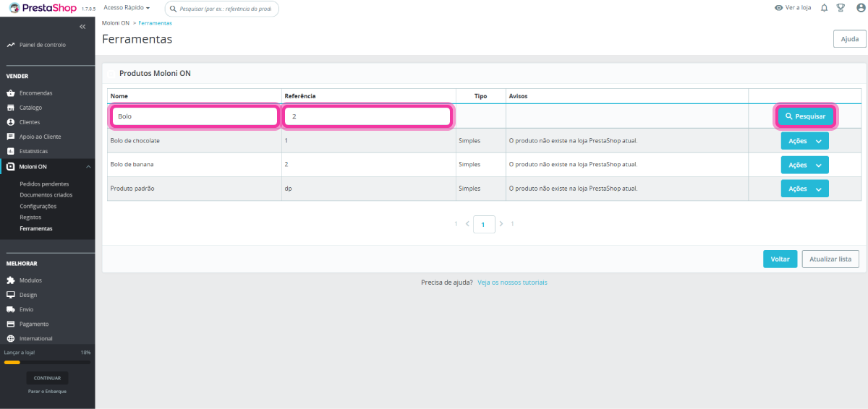868x409 pixels.
Task: Collapse the Moloni ON submenu chevron
Action: [88, 167]
